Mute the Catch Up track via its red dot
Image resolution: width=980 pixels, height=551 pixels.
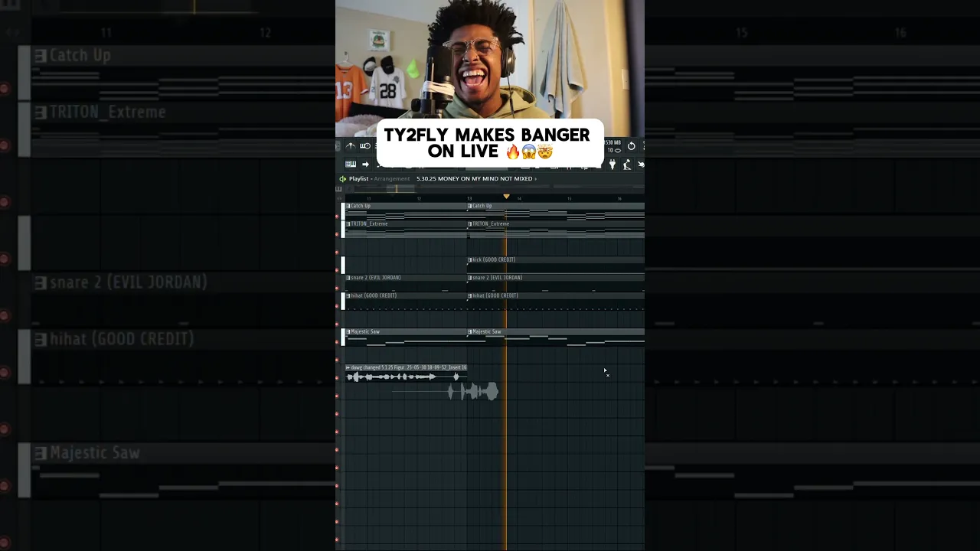click(x=337, y=216)
